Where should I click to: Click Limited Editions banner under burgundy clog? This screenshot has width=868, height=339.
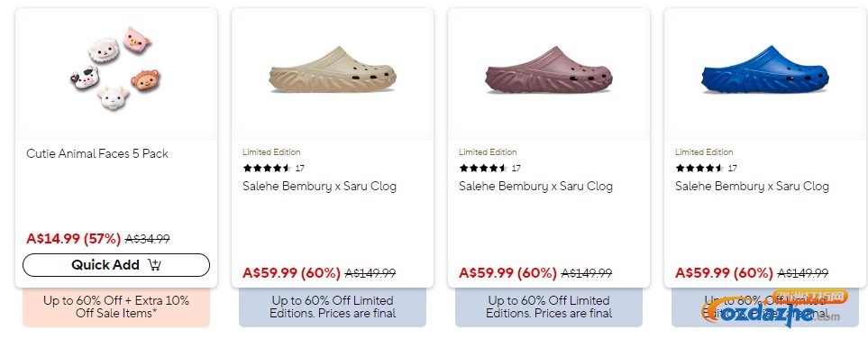549,307
